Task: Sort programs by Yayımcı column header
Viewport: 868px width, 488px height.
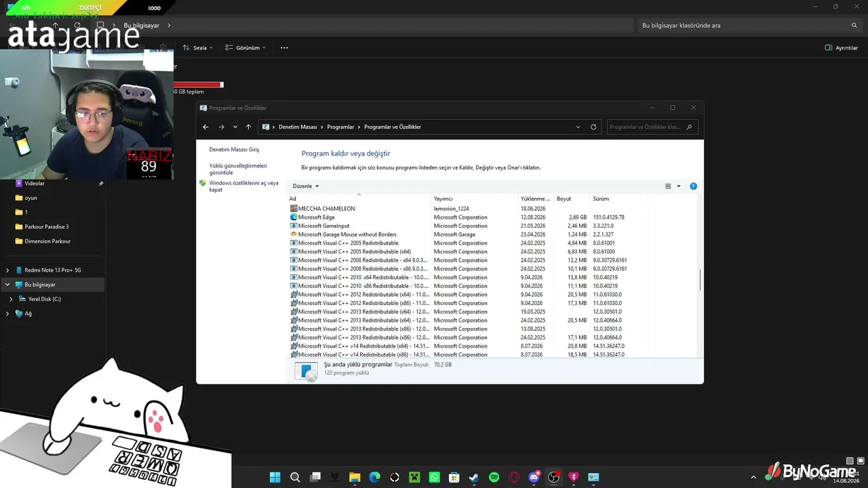Action: click(475, 199)
